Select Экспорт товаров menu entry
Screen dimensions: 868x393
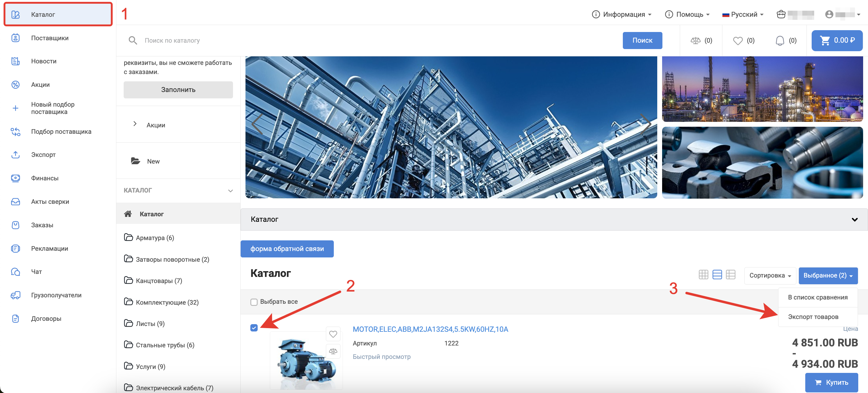[813, 317]
